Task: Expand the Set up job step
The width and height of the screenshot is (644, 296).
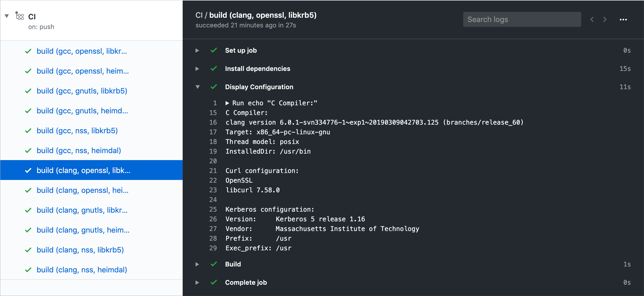Action: pyautogui.click(x=197, y=50)
